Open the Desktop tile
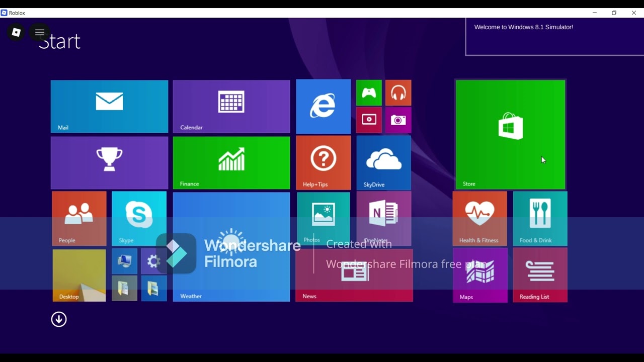Screen dimensions: 644x362 79,276
